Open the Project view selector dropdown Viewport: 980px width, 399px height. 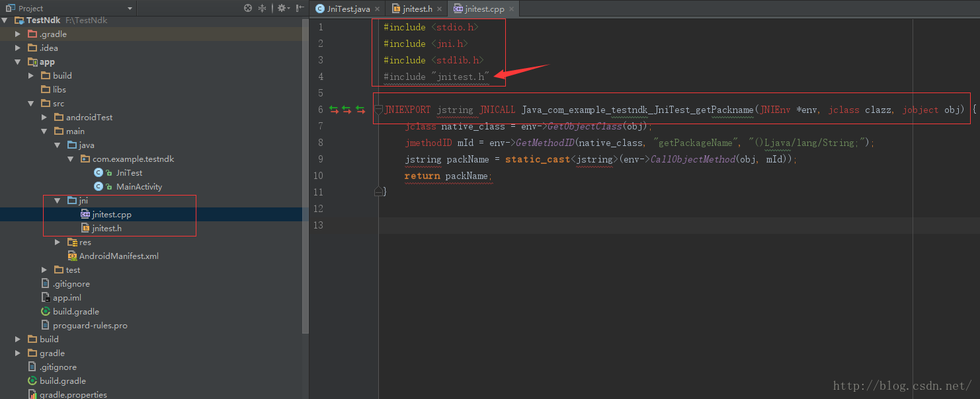130,9
